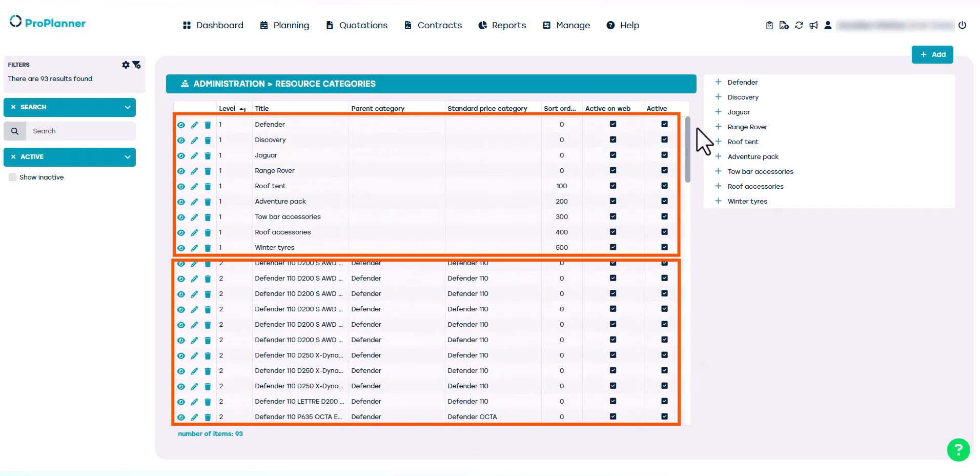Delete the Adventure pack category
This screenshot has height=476, width=980.
pos(208,202)
